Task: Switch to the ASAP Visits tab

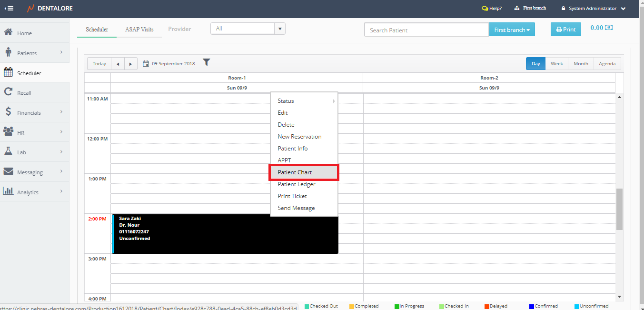Action: 139,30
